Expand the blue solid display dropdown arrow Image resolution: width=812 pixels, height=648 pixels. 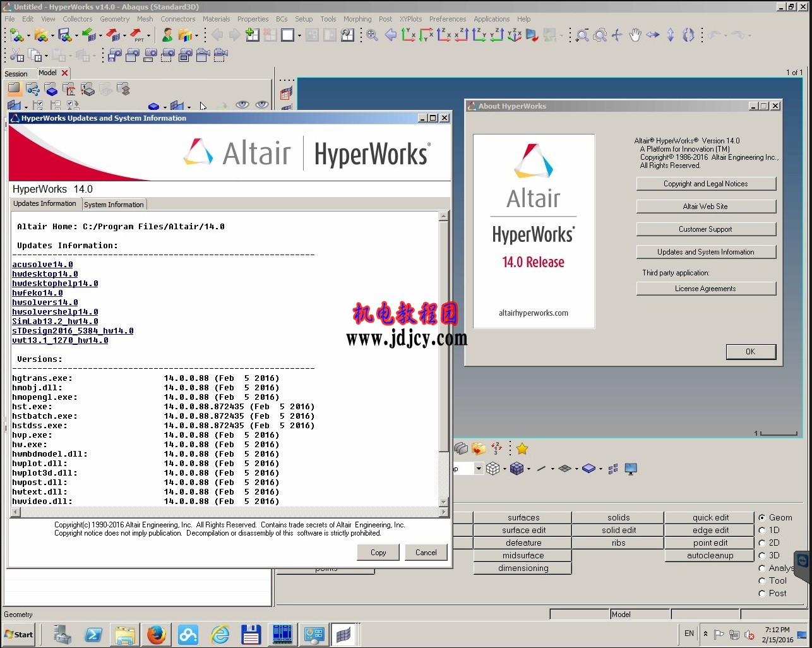tap(600, 469)
